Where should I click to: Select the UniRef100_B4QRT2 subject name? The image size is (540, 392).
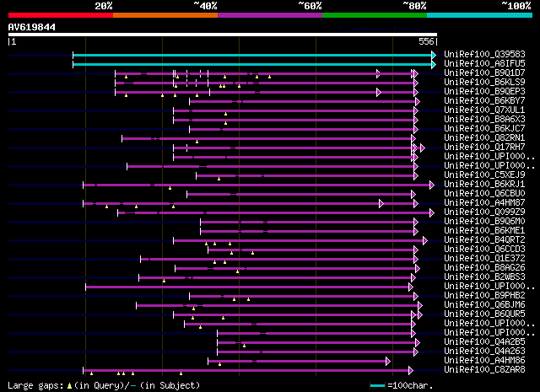coord(484,240)
